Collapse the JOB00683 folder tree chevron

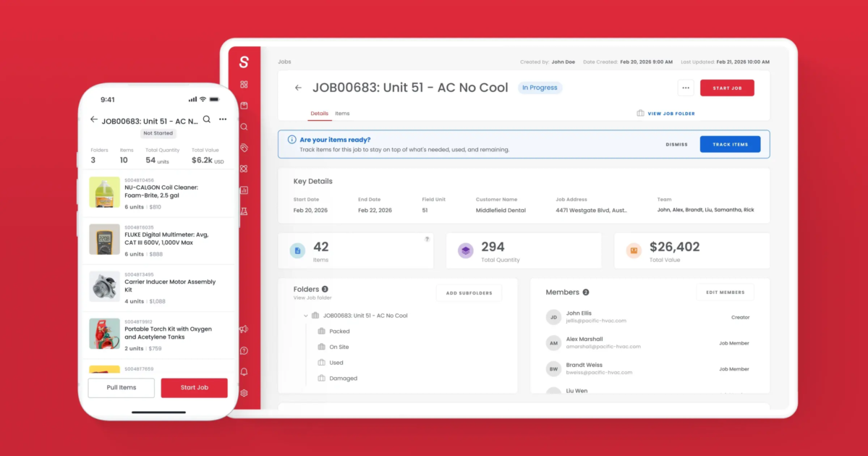click(306, 316)
